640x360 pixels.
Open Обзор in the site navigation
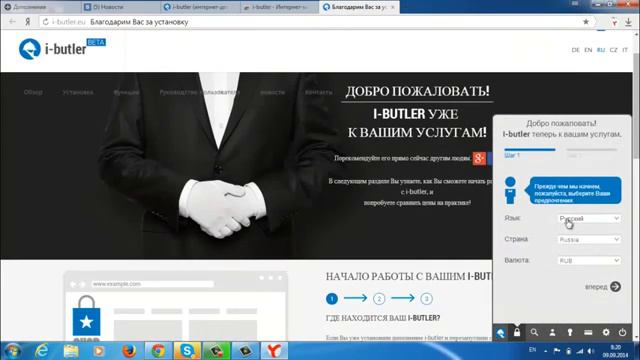coord(33,92)
